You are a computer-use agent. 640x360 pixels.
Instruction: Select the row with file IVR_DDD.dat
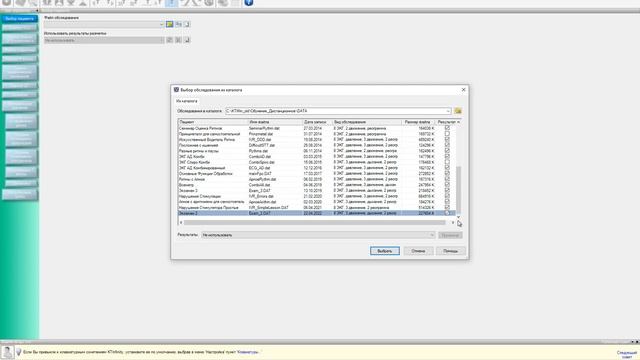[x=317, y=140]
